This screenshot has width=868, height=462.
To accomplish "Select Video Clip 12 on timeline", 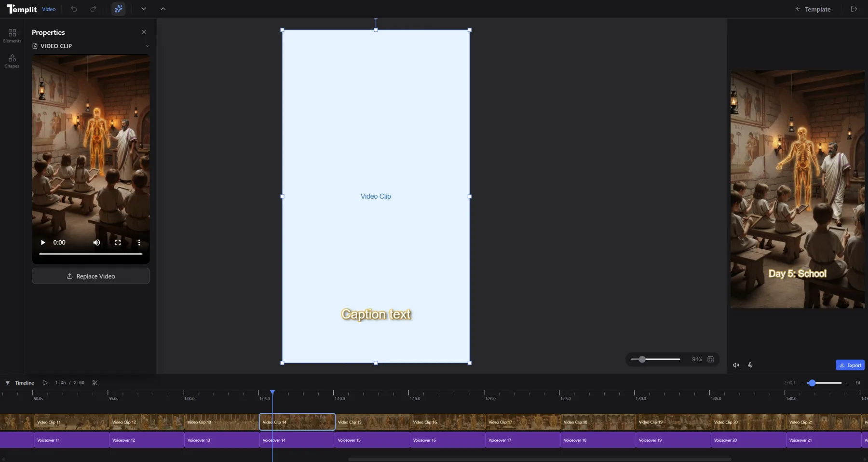I will (147, 422).
